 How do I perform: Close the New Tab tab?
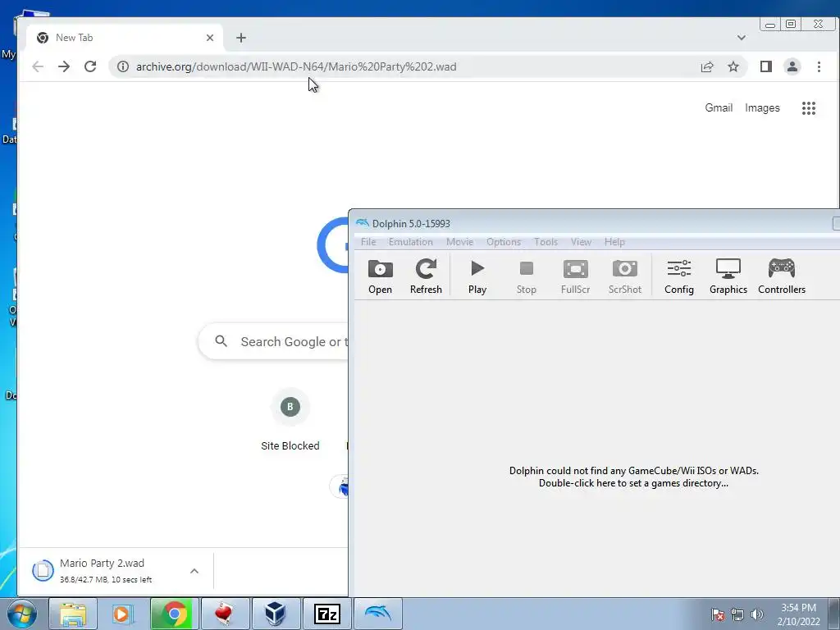click(x=210, y=38)
